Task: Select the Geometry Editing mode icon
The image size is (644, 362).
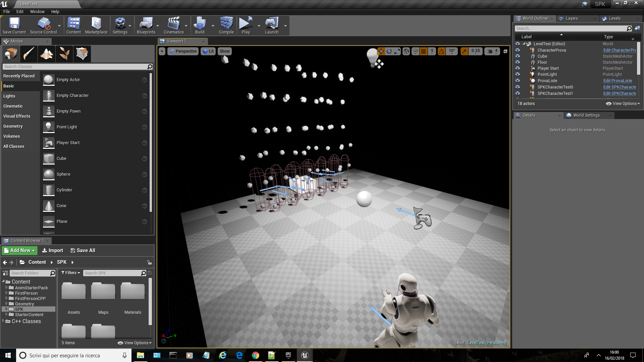Action: coord(82,54)
